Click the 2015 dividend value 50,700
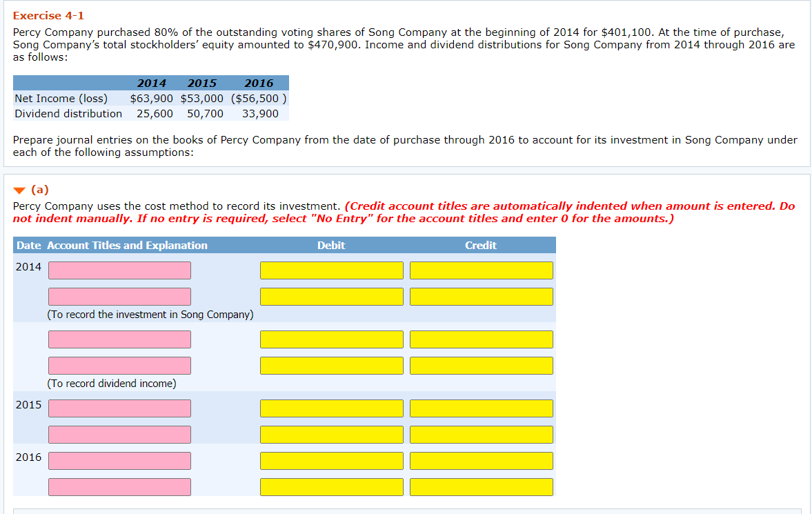812x514 pixels. (205, 113)
